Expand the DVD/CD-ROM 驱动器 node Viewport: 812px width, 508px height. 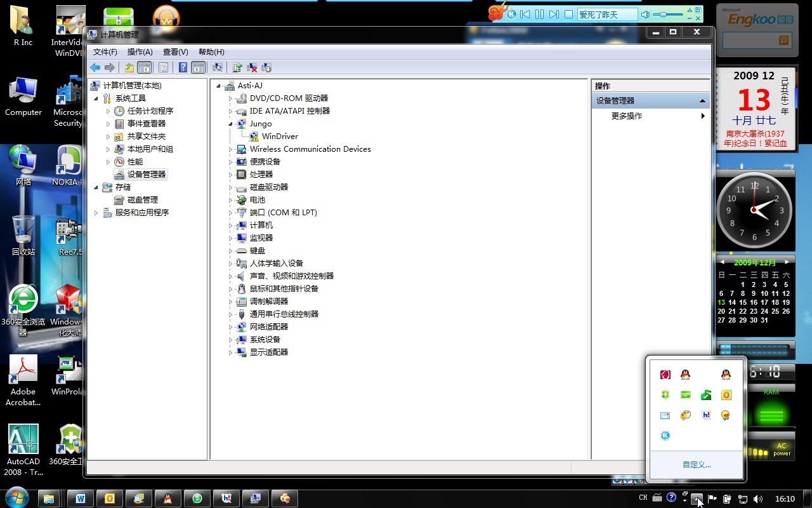pyautogui.click(x=231, y=98)
